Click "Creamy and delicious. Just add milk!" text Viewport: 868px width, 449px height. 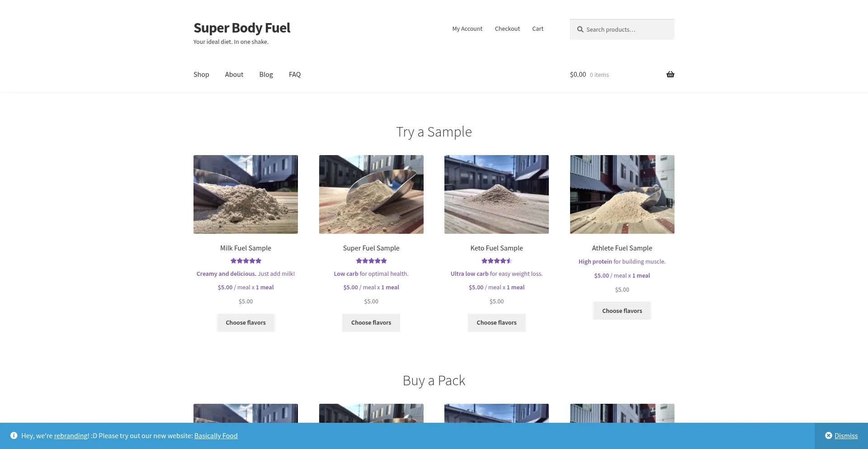coord(246,274)
